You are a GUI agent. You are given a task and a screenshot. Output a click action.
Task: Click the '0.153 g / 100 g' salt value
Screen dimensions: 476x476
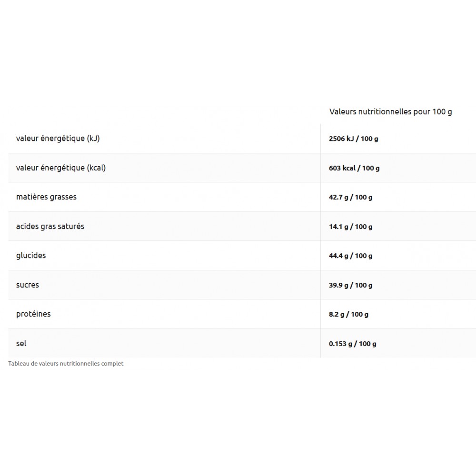coord(352,344)
